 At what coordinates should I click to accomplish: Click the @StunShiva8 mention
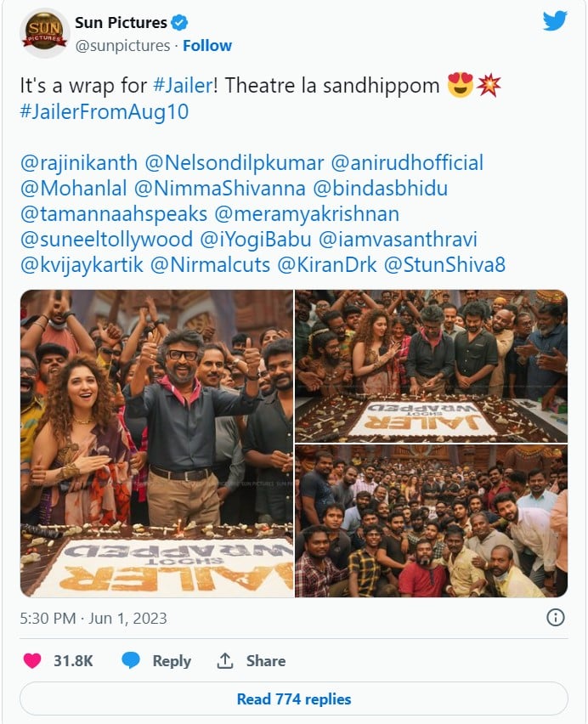445,264
